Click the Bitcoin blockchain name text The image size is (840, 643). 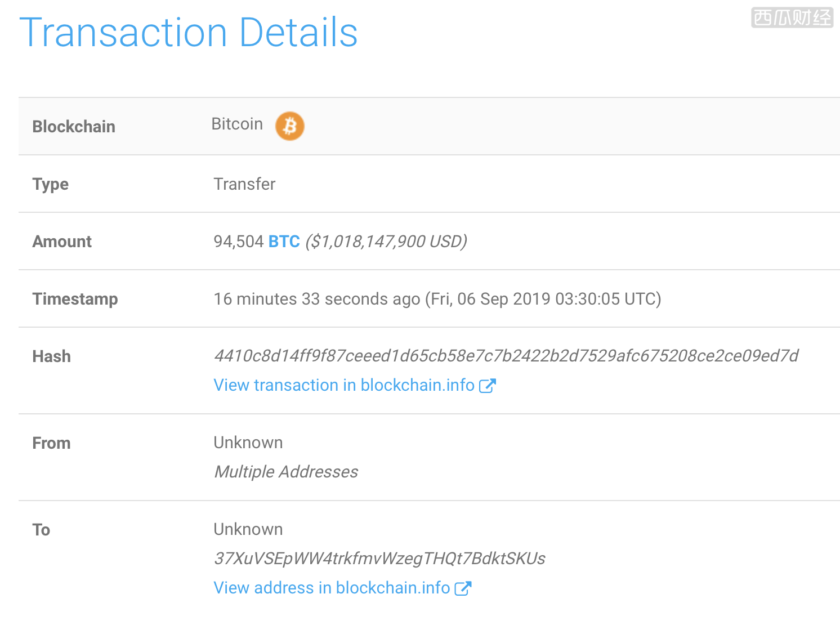[x=237, y=124]
